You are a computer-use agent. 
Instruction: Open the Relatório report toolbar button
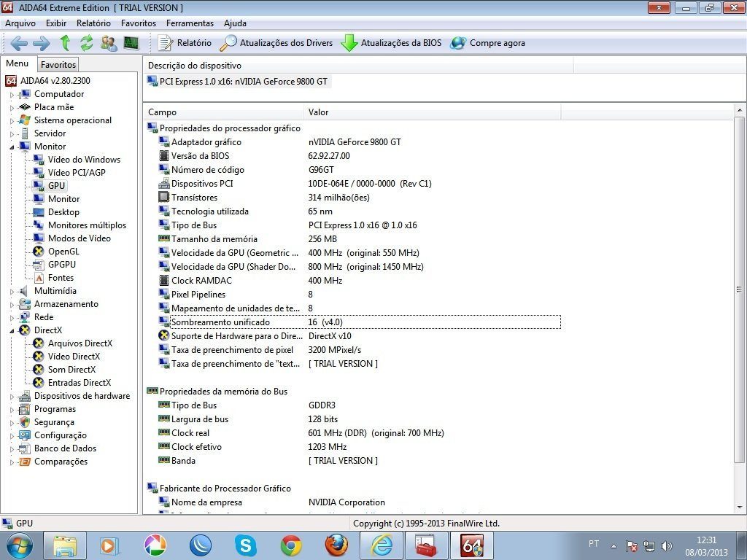[185, 43]
